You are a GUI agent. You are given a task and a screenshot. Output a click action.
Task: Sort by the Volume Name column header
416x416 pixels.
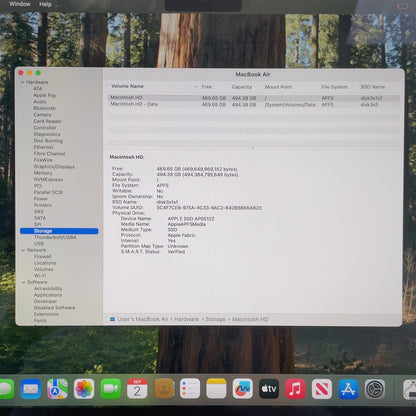click(x=127, y=86)
